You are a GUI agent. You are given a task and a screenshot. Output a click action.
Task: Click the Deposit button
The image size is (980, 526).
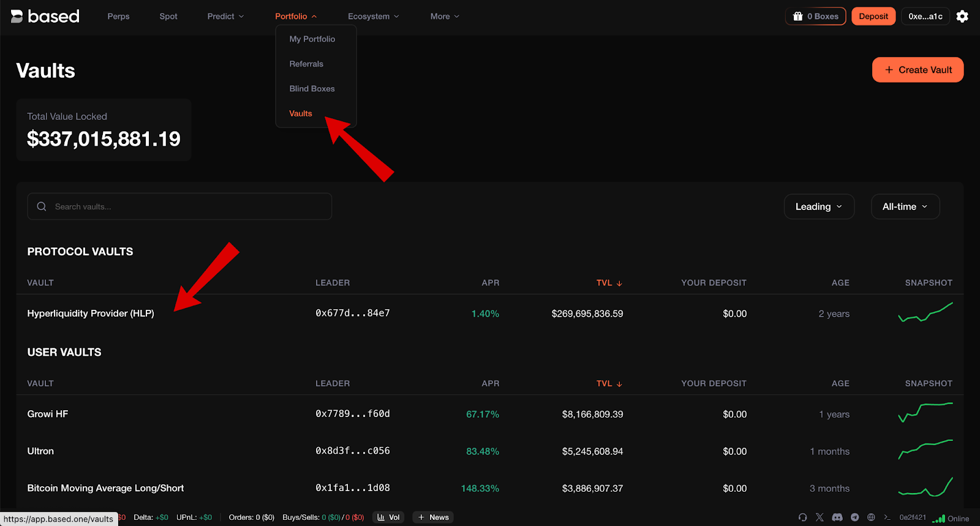[873, 17]
